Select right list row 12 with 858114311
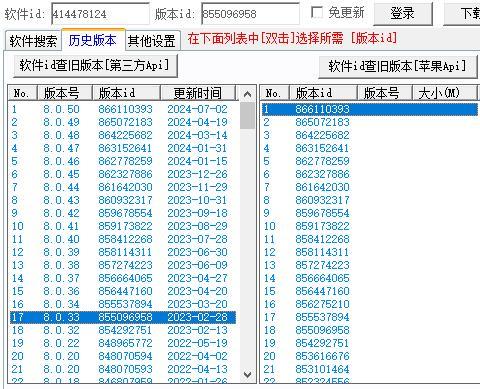Screen dimensions: 480x389 pyautogui.click(x=370, y=252)
